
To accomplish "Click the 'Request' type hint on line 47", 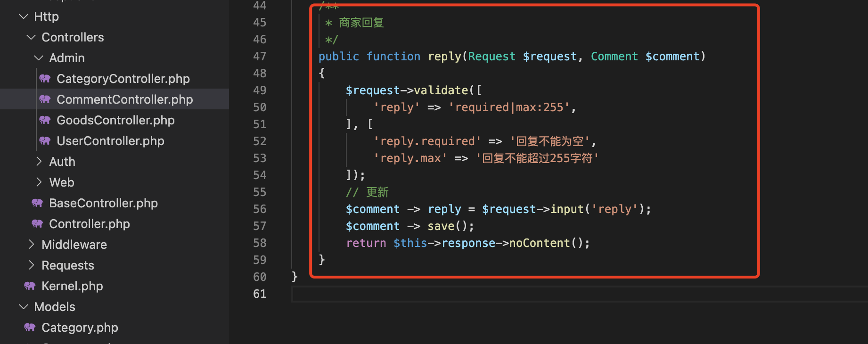I will pyautogui.click(x=491, y=57).
